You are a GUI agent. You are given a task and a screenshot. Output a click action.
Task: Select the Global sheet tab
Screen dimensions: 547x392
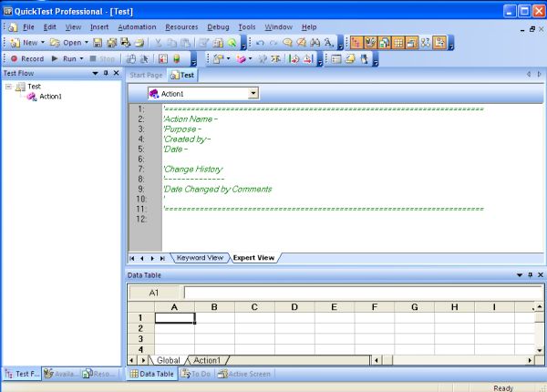(x=168, y=360)
